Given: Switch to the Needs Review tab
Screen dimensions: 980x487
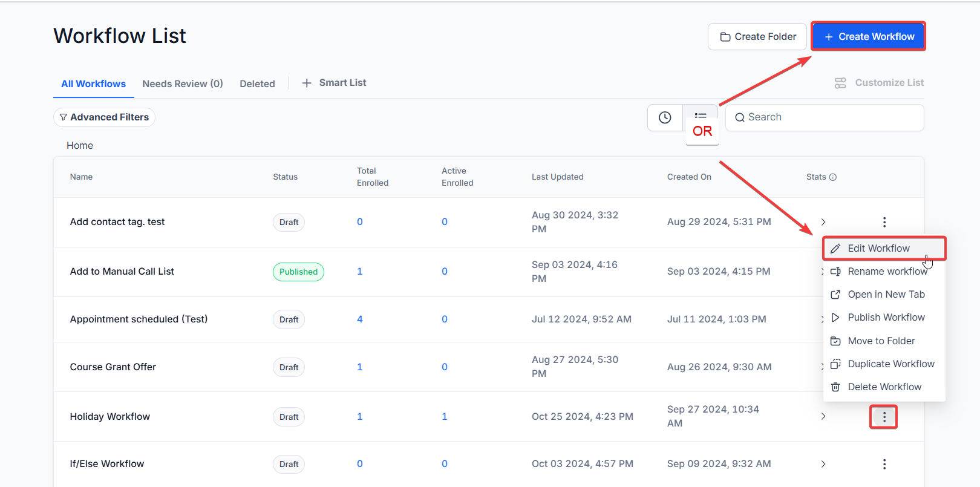Looking at the screenshot, I should (183, 83).
